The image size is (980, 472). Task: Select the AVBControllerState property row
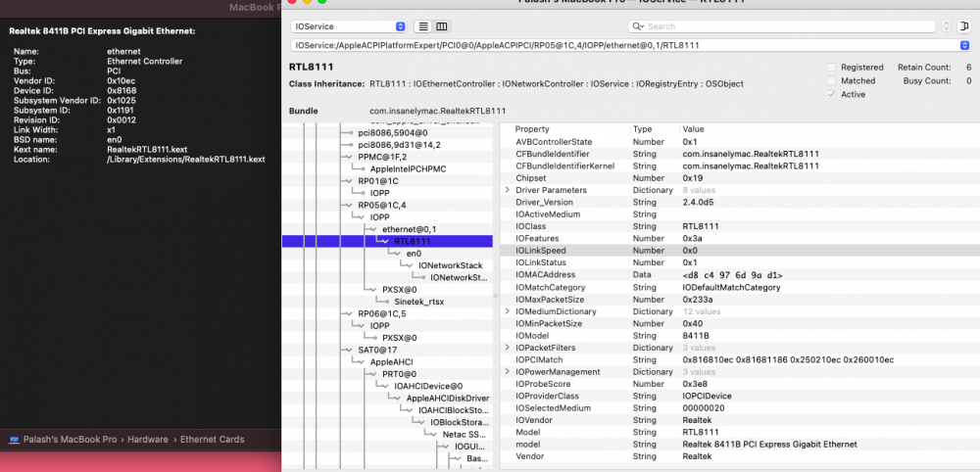[740, 142]
